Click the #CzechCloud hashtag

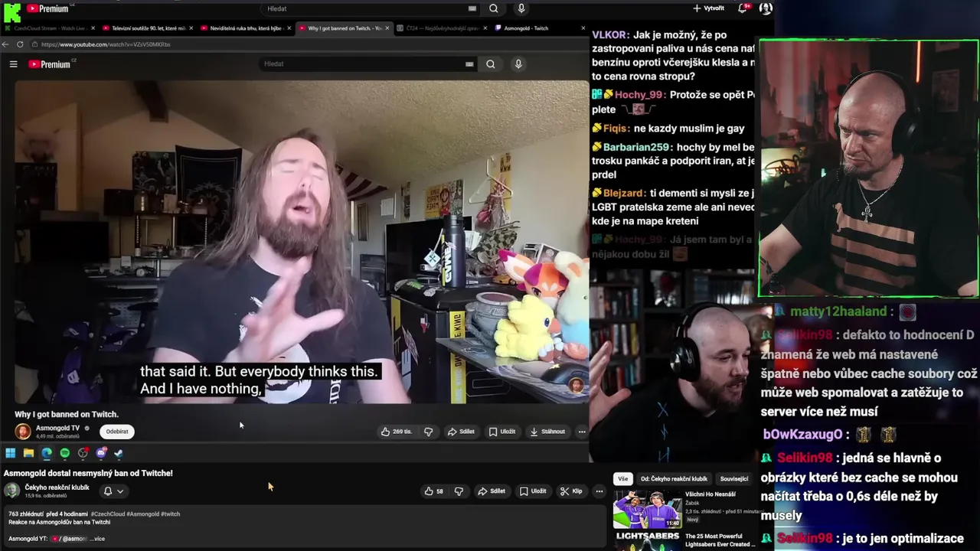pos(107,514)
